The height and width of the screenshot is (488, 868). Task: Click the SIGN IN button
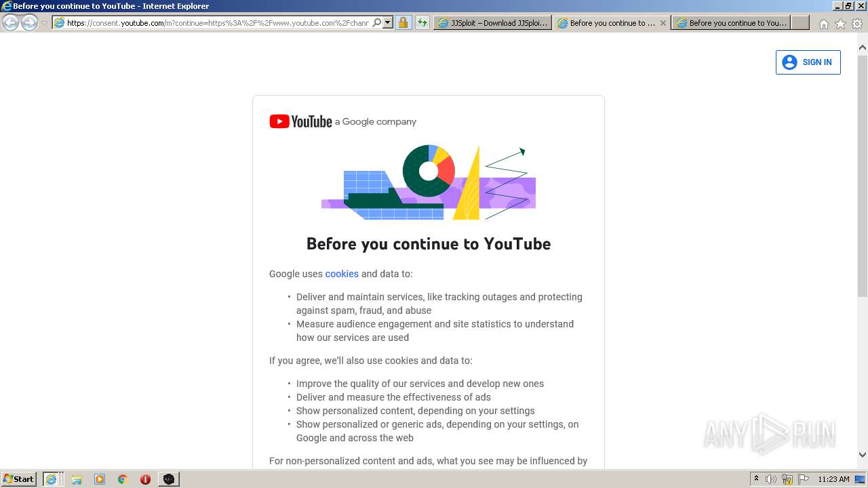(808, 62)
